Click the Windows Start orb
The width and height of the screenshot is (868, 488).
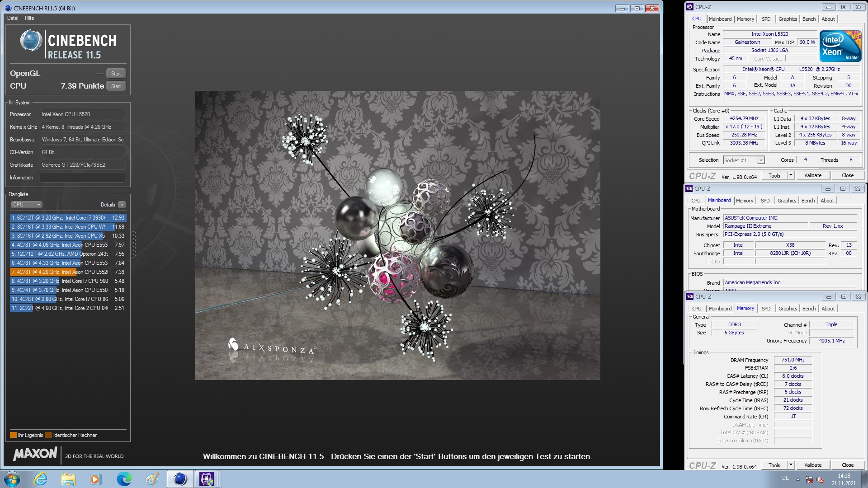coord(12,479)
